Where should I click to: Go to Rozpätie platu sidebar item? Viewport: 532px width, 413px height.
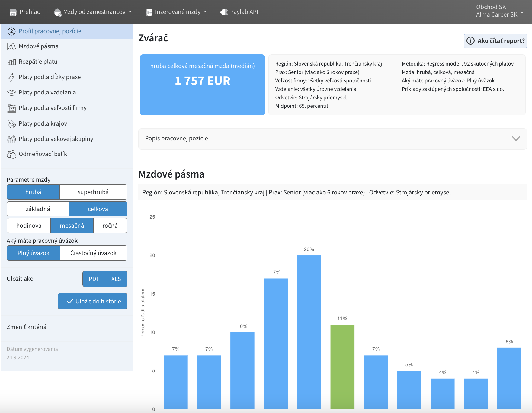tap(67, 62)
